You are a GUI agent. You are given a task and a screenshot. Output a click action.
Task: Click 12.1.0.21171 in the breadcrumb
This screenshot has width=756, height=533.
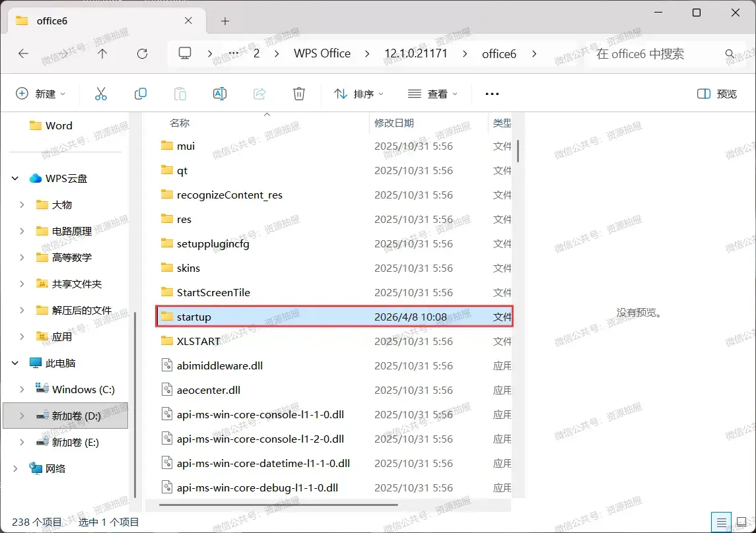tap(416, 53)
